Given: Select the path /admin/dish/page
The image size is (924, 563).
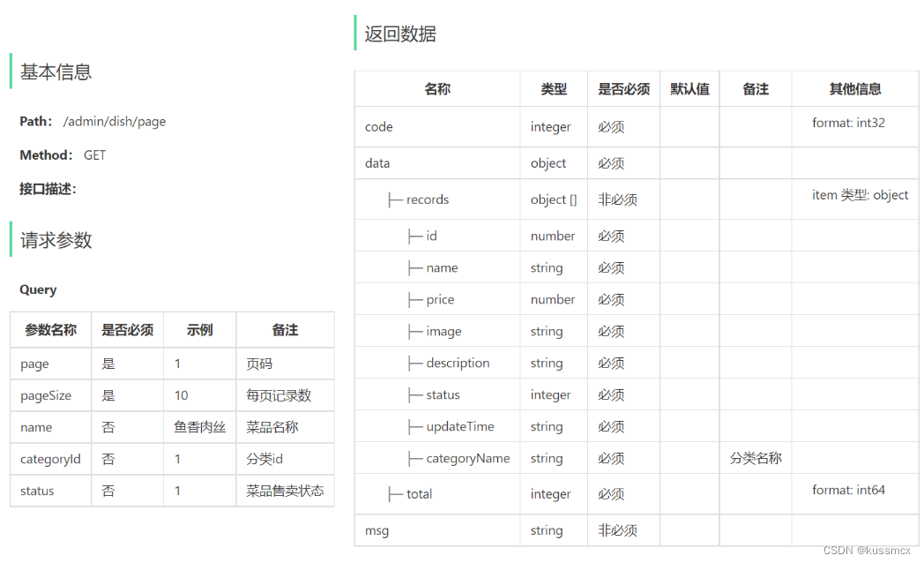Looking at the screenshot, I should pyautogui.click(x=115, y=122).
